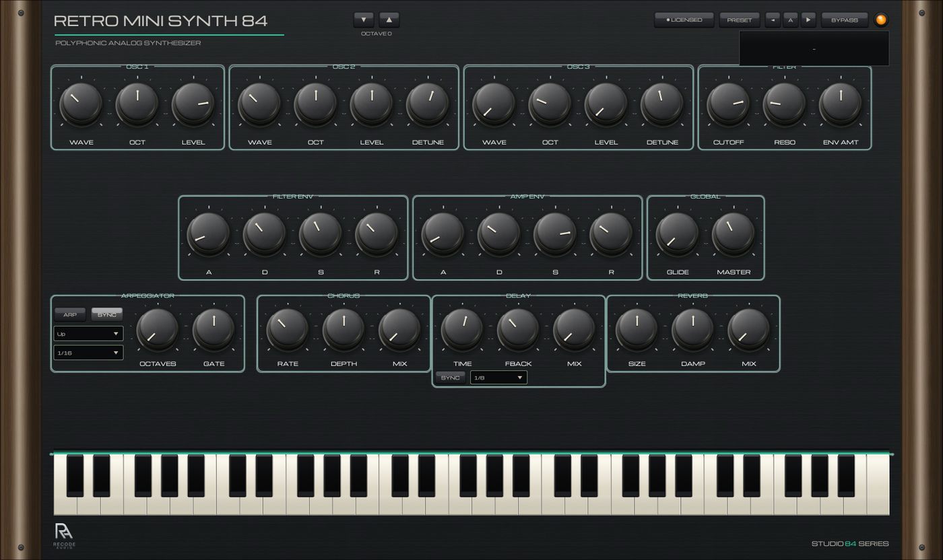Open the delay 1/8 time dropdown

click(498, 378)
